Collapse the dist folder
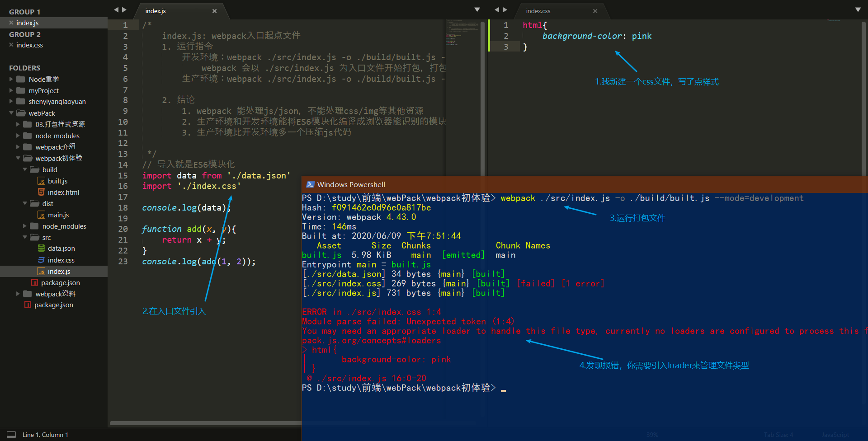Viewport: 868px width, 441px height. 25,203
